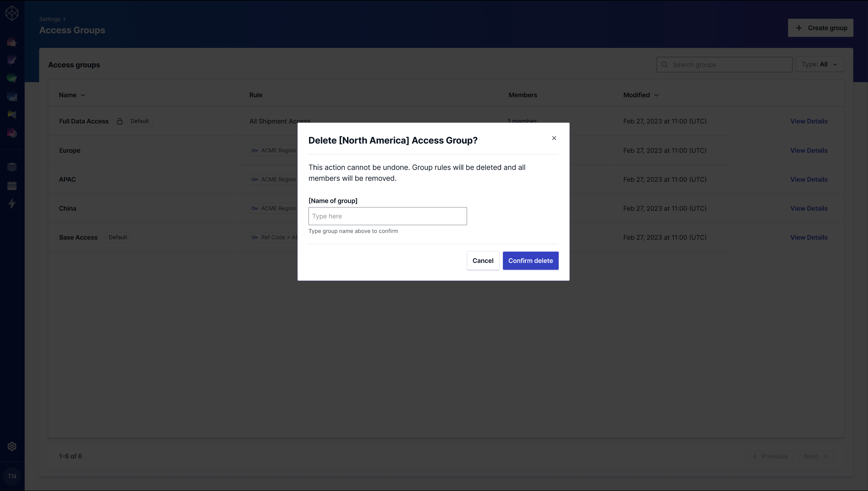Click the APAC group name

(x=68, y=179)
